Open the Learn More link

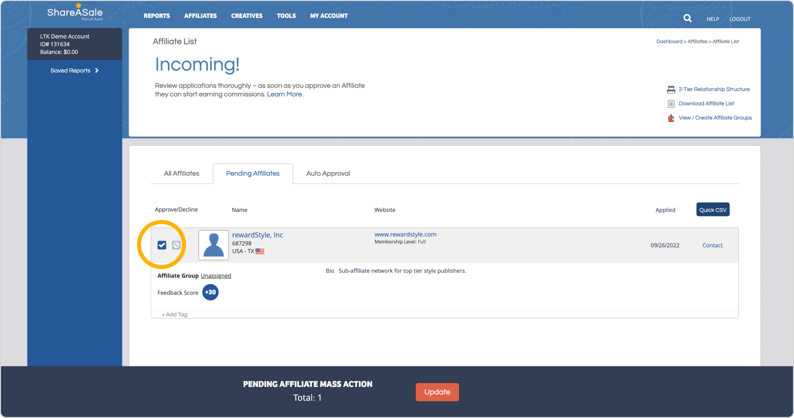285,95
